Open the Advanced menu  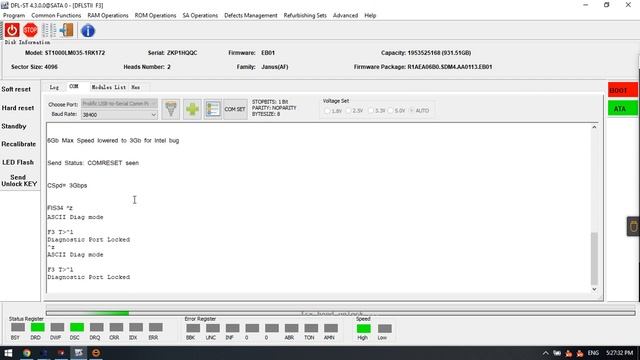pos(345,16)
